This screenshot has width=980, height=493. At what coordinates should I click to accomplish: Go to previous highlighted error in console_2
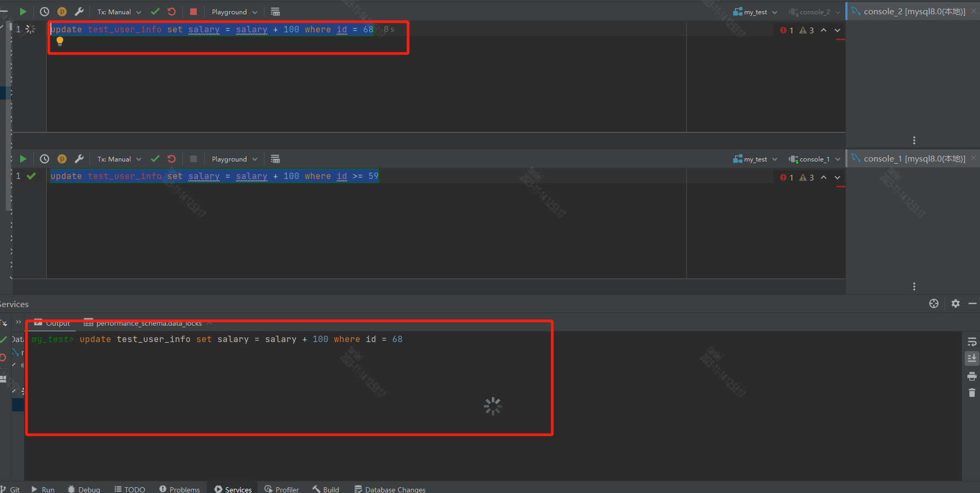[824, 30]
